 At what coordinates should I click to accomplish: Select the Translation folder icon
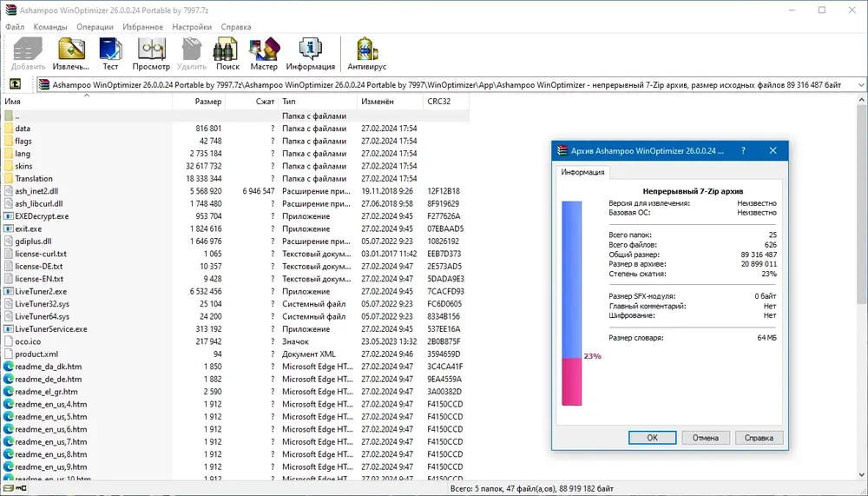point(9,178)
